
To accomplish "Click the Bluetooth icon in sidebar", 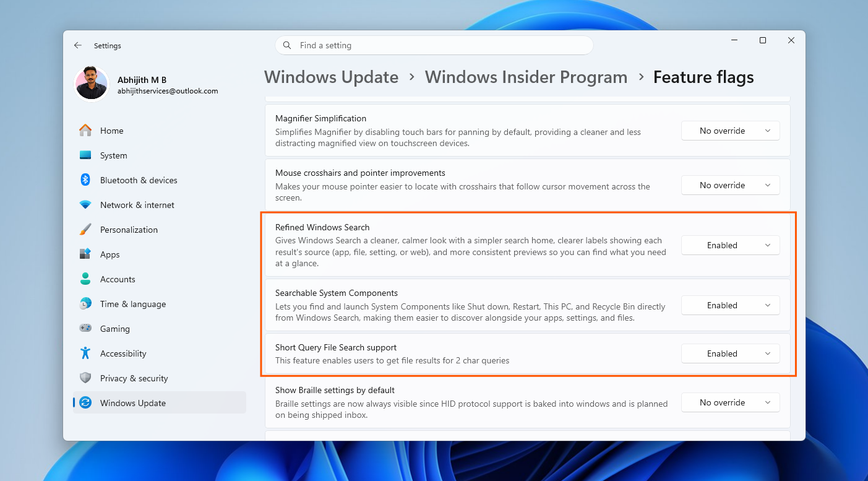I will (x=85, y=180).
